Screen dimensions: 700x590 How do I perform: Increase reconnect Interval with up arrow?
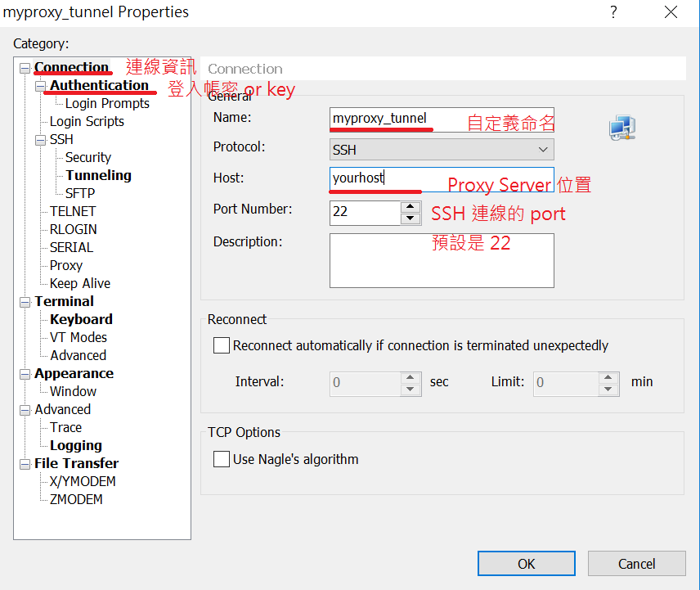[x=411, y=378]
